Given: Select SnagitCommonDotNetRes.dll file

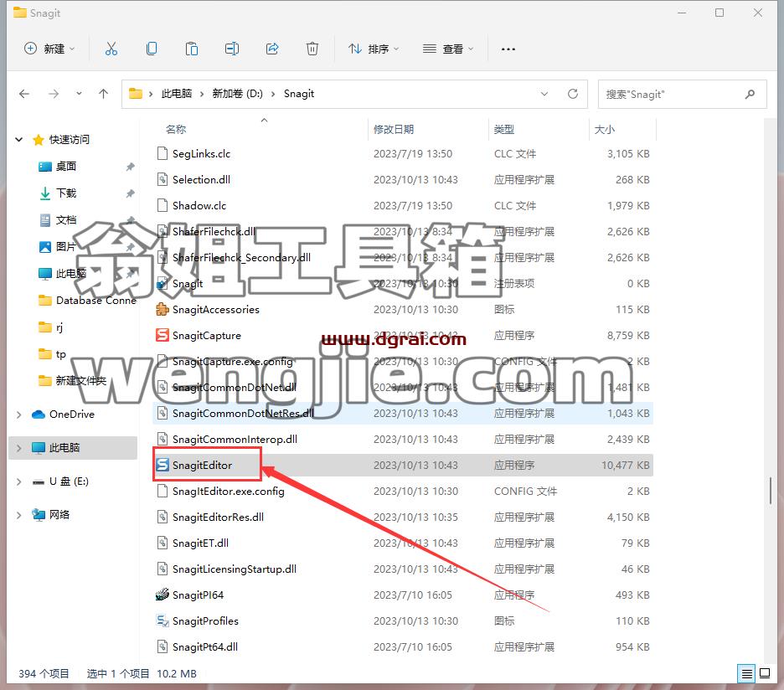Looking at the screenshot, I should click(x=403, y=413).
